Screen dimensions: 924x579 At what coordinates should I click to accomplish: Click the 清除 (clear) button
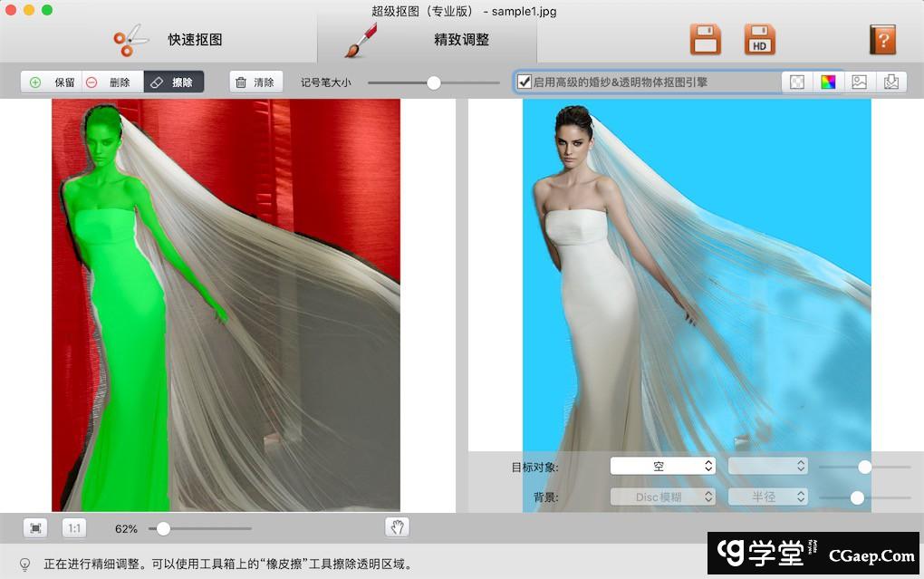coord(255,82)
